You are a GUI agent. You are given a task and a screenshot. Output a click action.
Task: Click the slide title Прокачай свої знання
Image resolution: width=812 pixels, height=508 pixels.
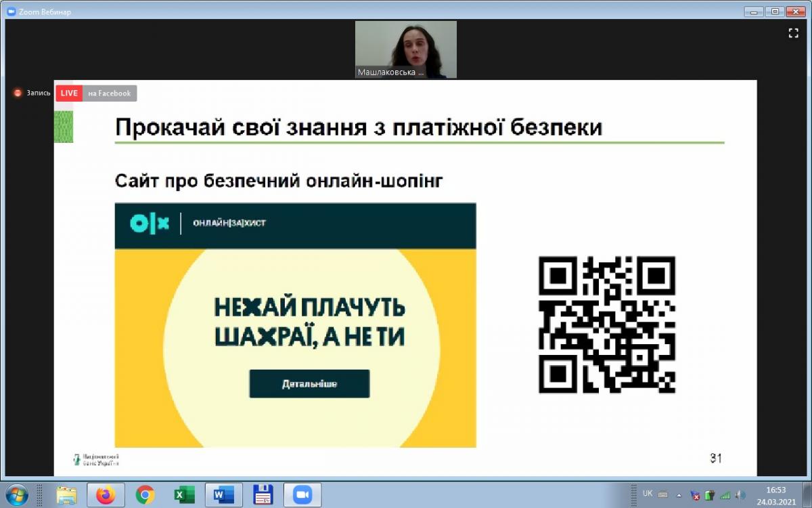pyautogui.click(x=359, y=127)
